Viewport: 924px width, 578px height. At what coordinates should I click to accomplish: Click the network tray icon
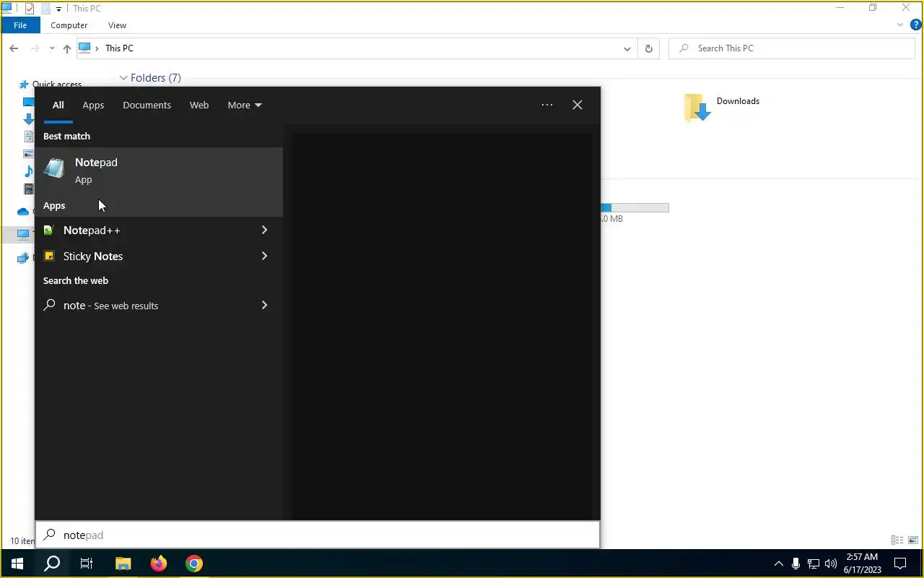[x=814, y=564]
